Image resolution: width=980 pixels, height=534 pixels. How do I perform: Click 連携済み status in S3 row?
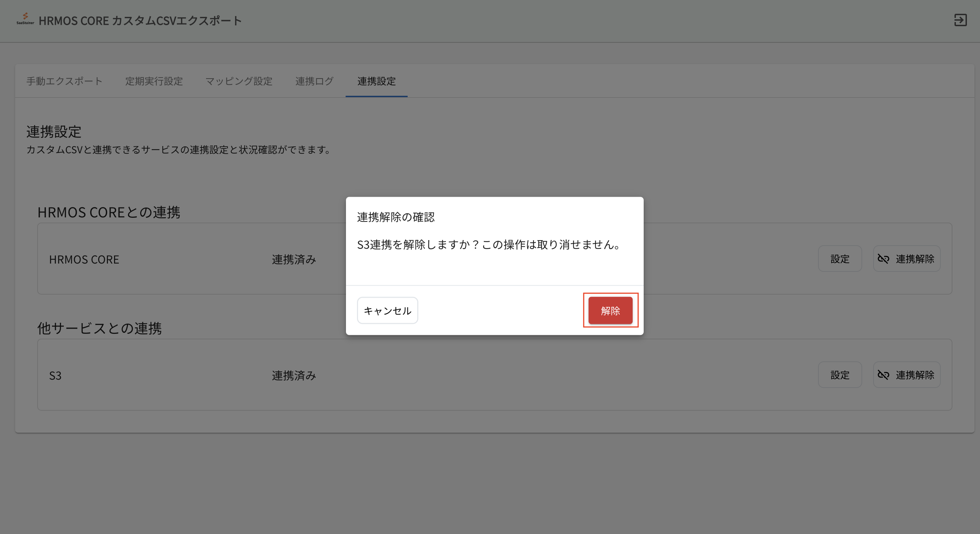click(x=294, y=376)
